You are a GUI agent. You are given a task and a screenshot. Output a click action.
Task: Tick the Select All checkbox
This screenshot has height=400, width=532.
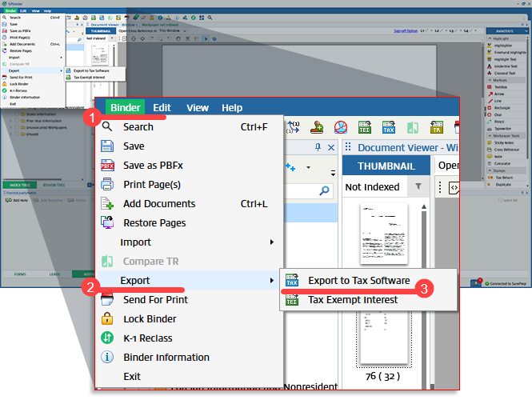(500, 200)
